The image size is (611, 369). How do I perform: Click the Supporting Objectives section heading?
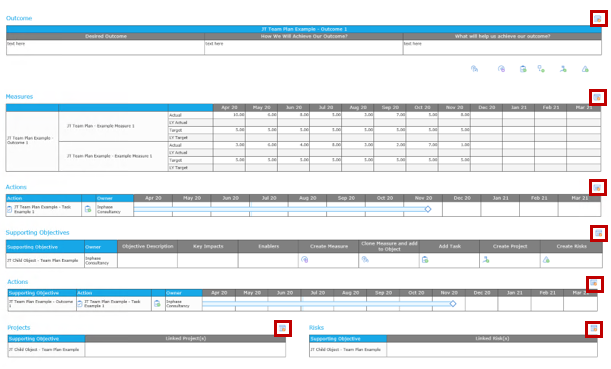point(37,233)
